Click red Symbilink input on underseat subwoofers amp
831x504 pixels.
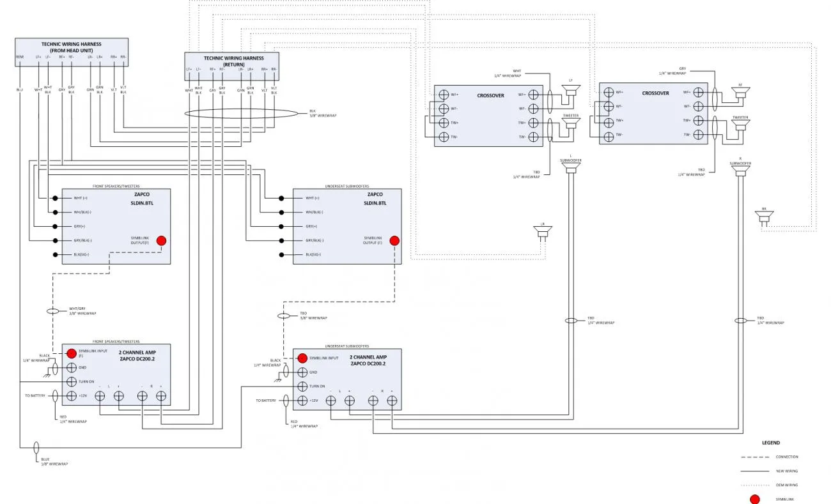pyautogui.click(x=303, y=358)
